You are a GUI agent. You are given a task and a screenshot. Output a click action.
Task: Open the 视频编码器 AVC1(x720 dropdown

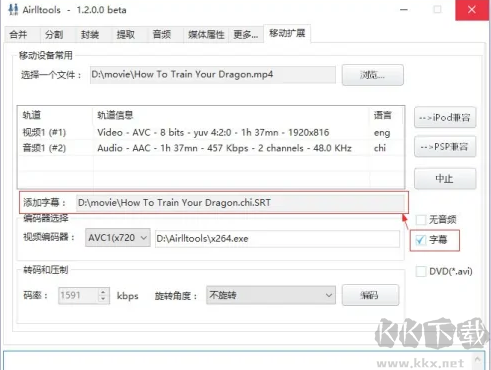tap(118, 238)
